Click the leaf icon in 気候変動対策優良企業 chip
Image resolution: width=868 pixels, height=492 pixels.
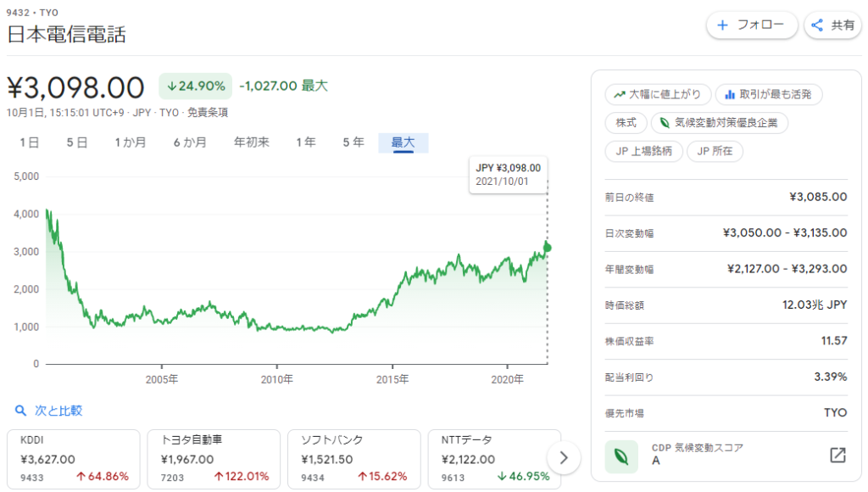[x=665, y=123]
